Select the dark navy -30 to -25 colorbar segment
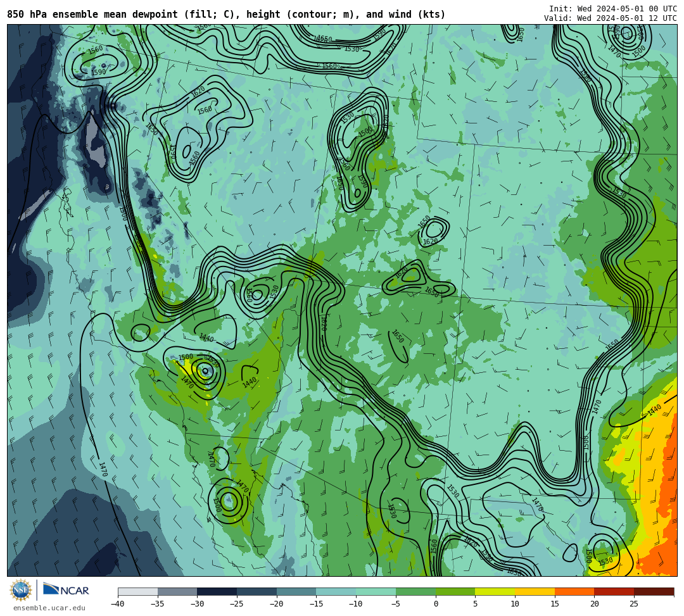The image size is (684, 616). tap(217, 591)
